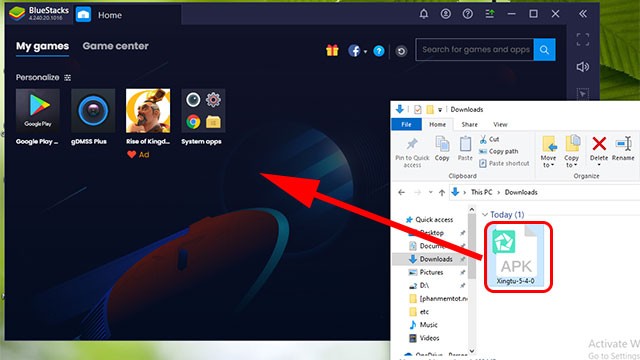The height and width of the screenshot is (360, 640).
Task: Click the heart Ad label under Rise of Kingdoms
Action: (x=138, y=155)
